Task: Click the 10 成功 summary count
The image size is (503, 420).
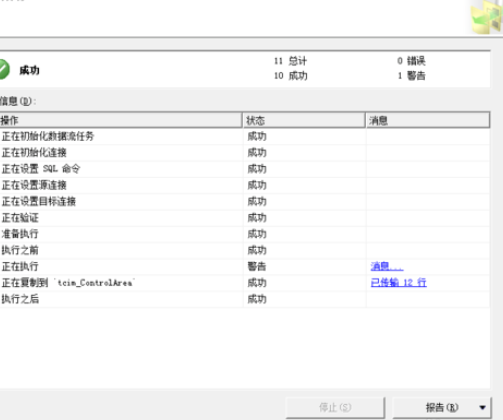Action: pyautogui.click(x=290, y=76)
